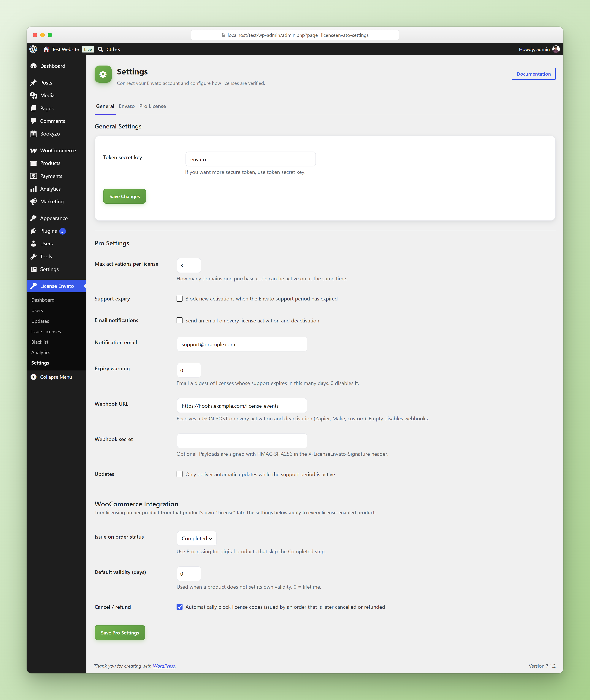Focus the Expiry warning number field
The height and width of the screenshot is (700, 590).
(189, 370)
